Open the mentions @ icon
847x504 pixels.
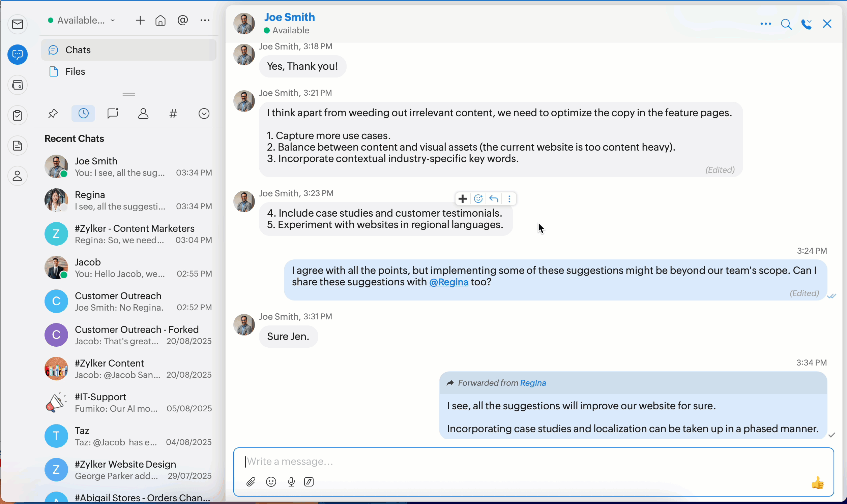tap(182, 20)
